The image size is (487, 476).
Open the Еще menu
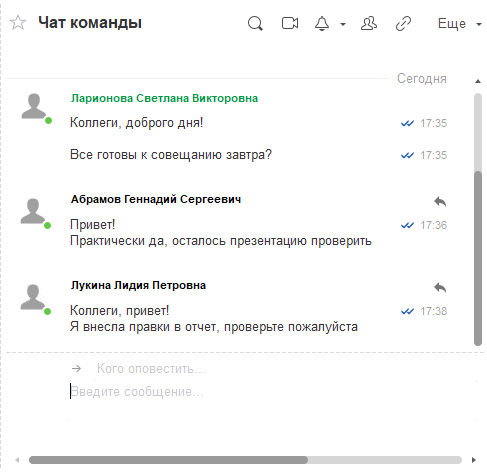459,24
